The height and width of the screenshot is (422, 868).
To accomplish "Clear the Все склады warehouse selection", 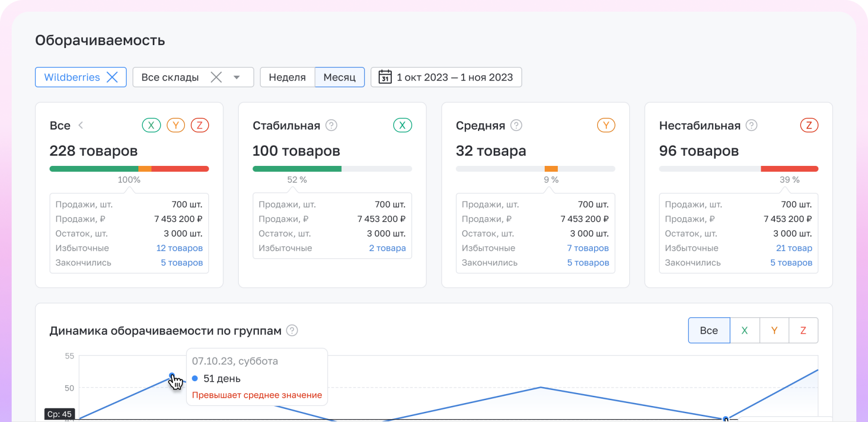I will 216,77.
